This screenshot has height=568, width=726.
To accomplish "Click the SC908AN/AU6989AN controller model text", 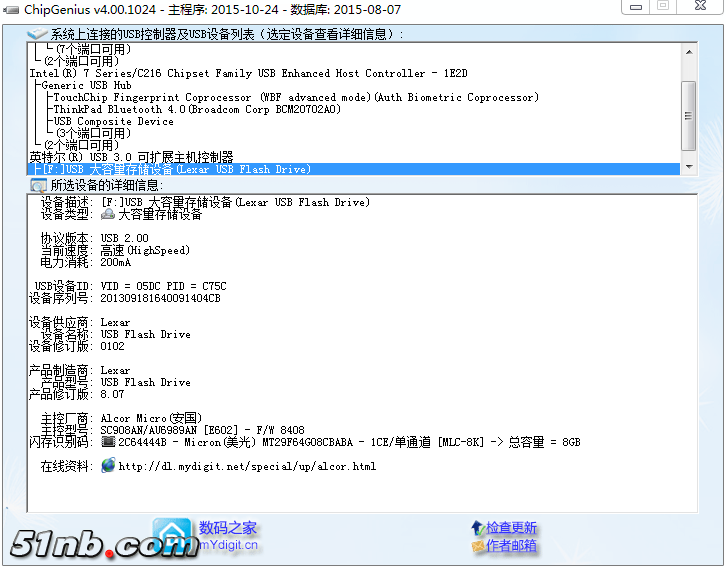I will click(202, 430).
